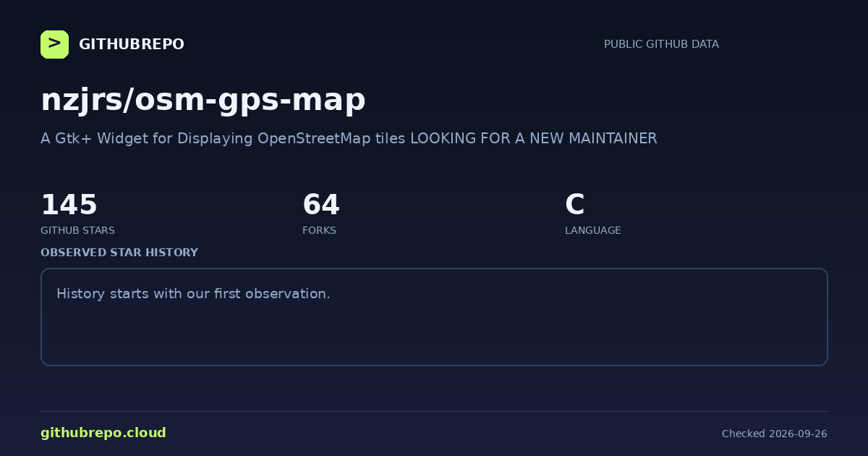Open the githubrepo.cloud link

click(103, 433)
